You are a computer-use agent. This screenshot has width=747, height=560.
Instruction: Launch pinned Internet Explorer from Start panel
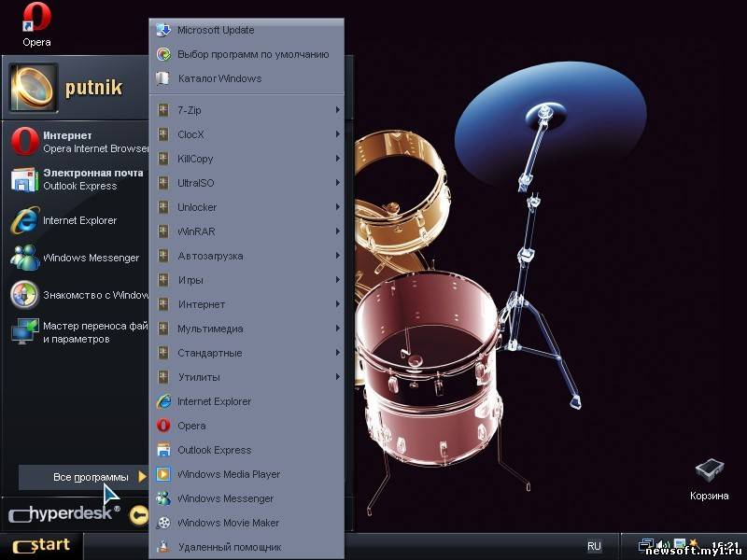tap(25, 220)
